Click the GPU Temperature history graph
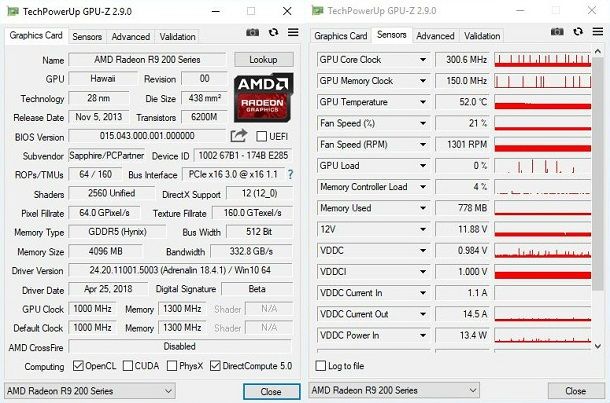The image size is (610, 403). (543, 102)
